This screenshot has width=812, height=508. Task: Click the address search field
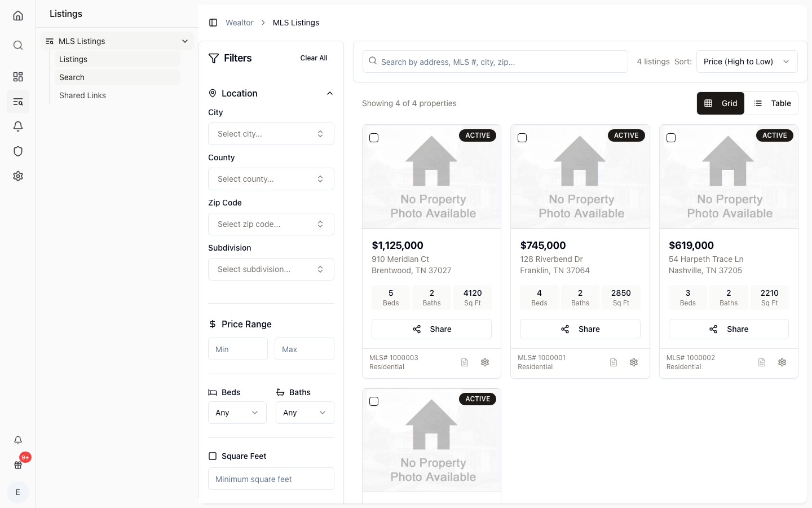[x=495, y=62]
